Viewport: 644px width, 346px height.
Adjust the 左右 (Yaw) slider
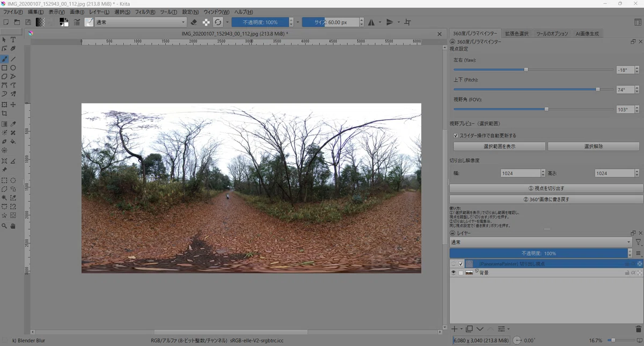(x=533, y=69)
